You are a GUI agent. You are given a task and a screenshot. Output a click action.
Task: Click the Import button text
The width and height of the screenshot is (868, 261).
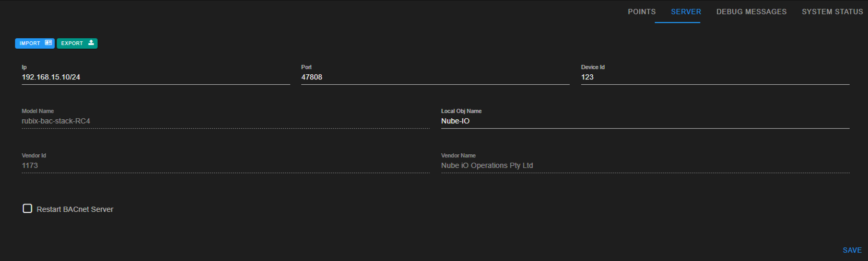30,43
